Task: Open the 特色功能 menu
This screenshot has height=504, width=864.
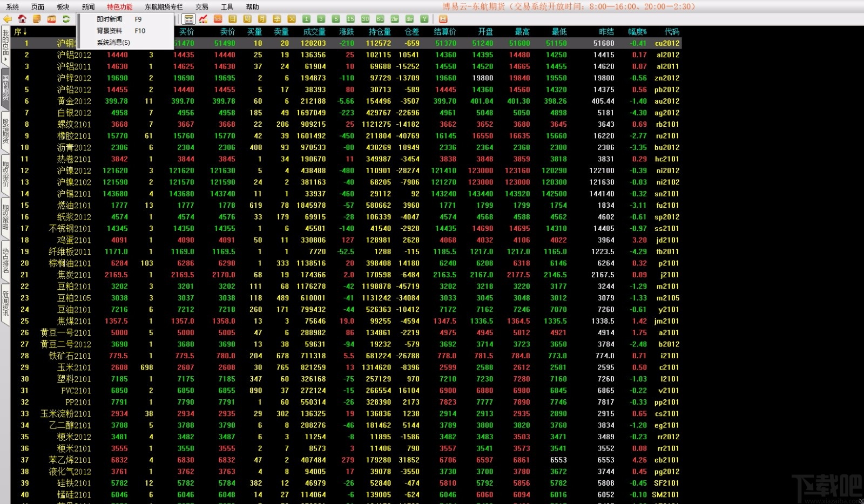Action: pyautogui.click(x=119, y=7)
